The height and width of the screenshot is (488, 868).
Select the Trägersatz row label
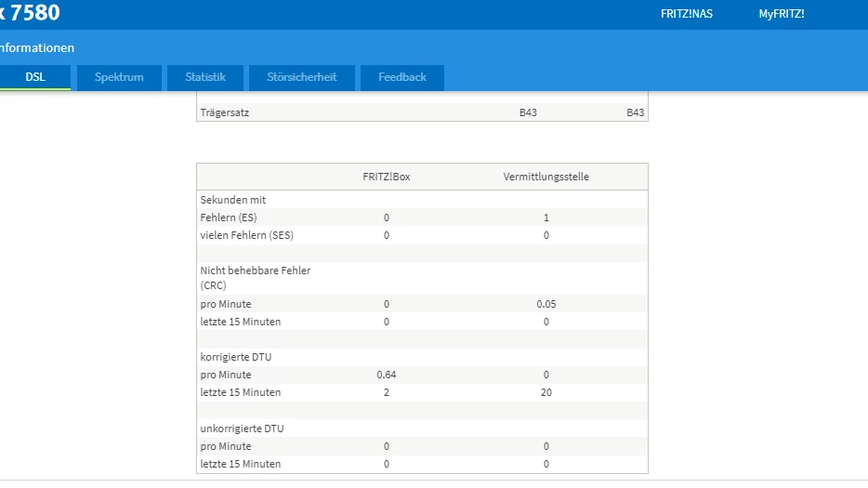pos(225,112)
